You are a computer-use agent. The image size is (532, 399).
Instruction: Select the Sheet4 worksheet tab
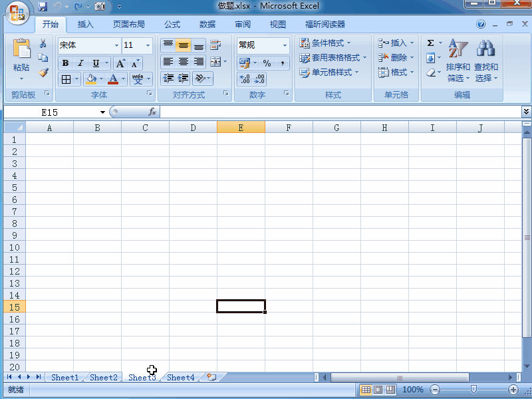180,377
